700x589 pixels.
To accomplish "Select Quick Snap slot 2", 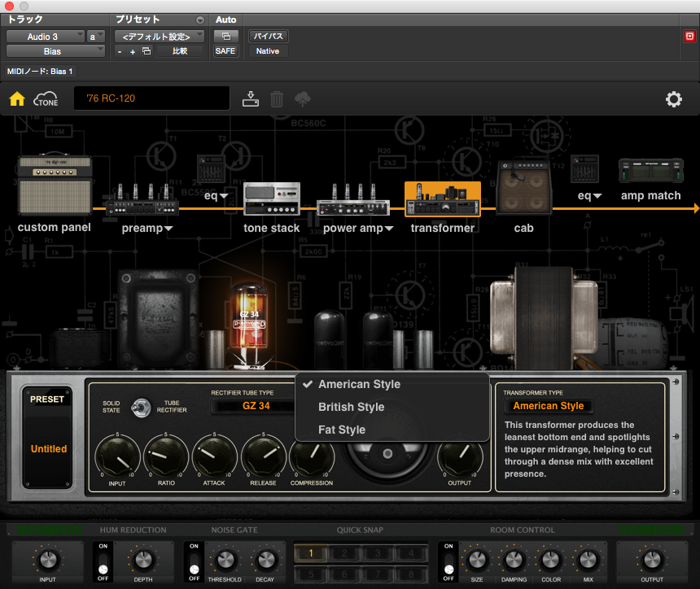I will pyautogui.click(x=344, y=553).
